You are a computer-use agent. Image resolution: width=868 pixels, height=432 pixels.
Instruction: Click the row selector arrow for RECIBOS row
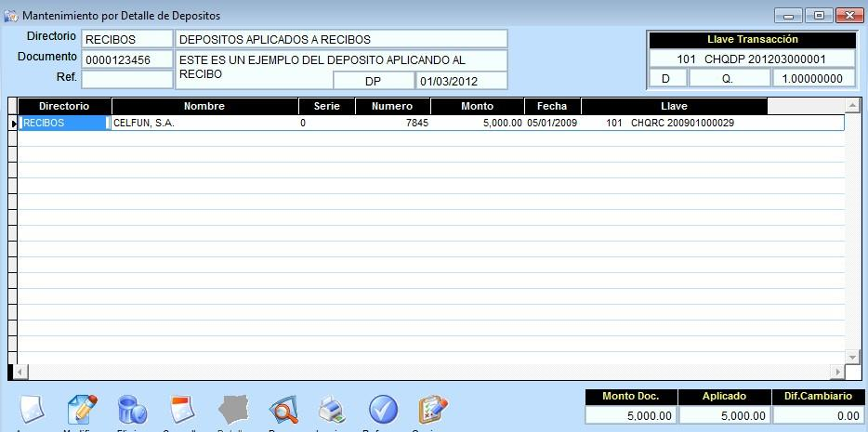point(13,123)
